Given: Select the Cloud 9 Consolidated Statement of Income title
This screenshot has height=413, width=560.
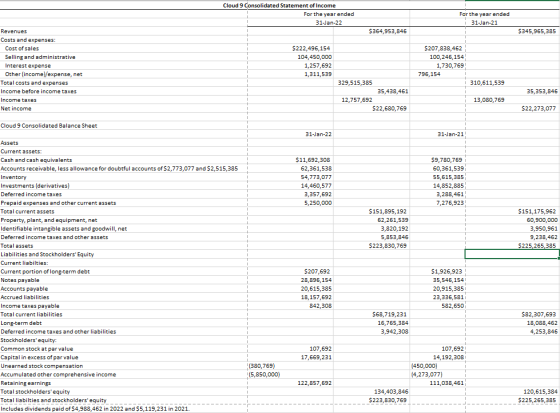Looking at the screenshot, I should coord(279,5).
